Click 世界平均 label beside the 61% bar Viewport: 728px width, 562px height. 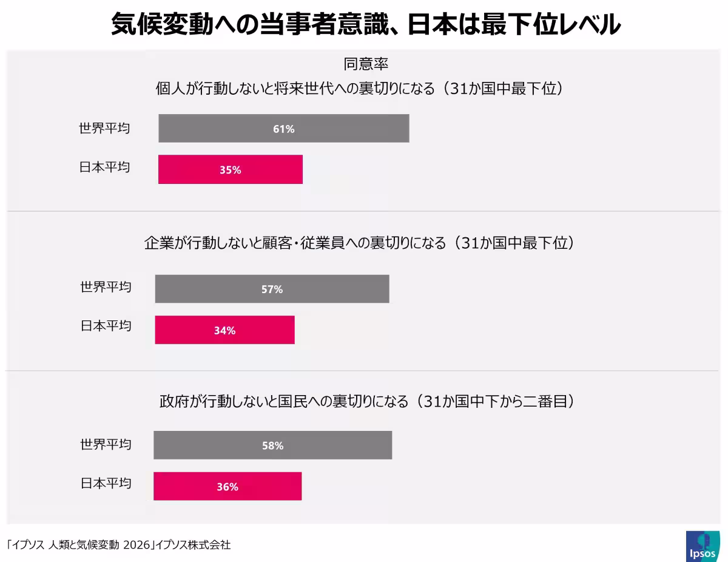click(x=104, y=129)
